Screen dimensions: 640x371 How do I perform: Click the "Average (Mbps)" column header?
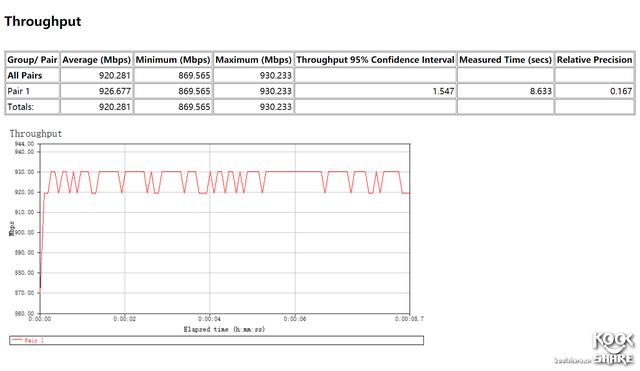coord(96,60)
